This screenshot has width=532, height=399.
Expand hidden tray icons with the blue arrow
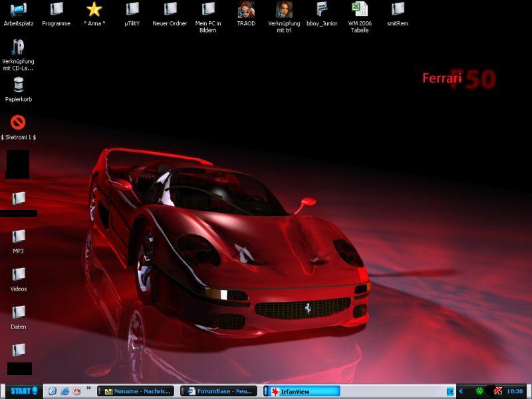[x=461, y=392]
